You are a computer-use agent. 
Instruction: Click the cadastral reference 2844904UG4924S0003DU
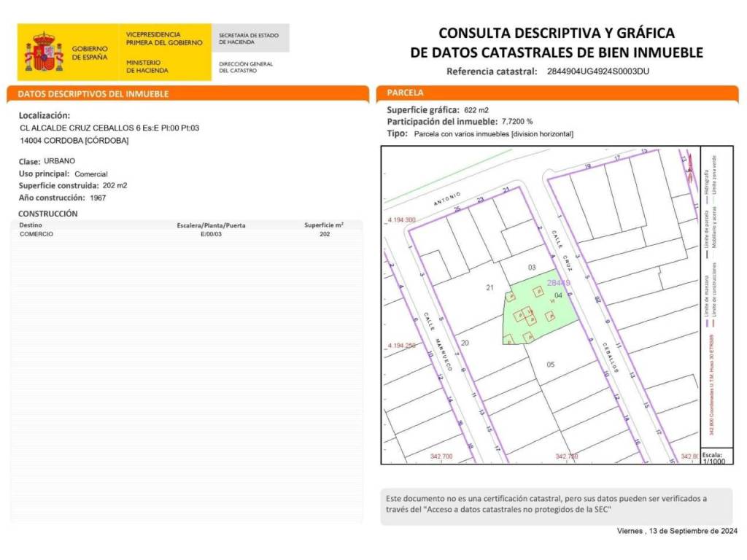point(597,71)
